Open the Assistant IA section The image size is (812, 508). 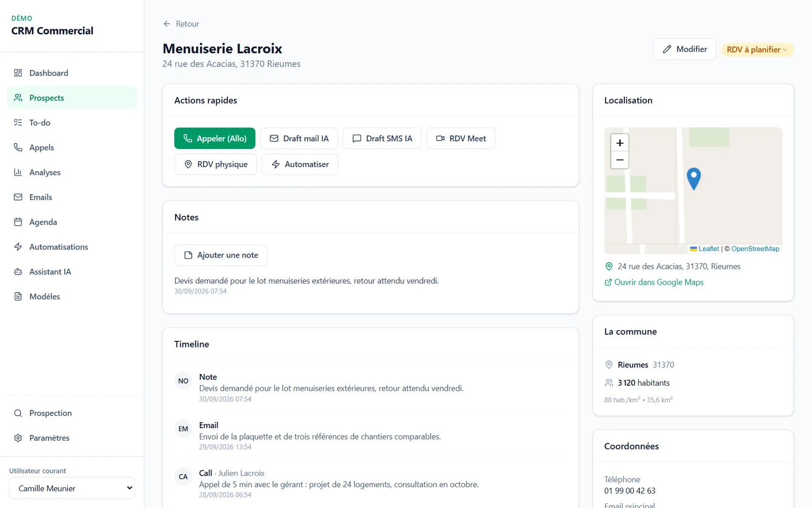(72, 272)
